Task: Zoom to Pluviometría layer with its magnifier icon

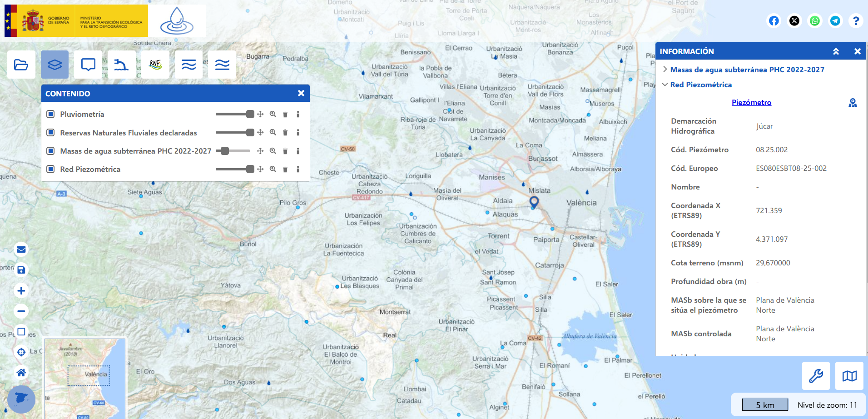Action: [273, 114]
